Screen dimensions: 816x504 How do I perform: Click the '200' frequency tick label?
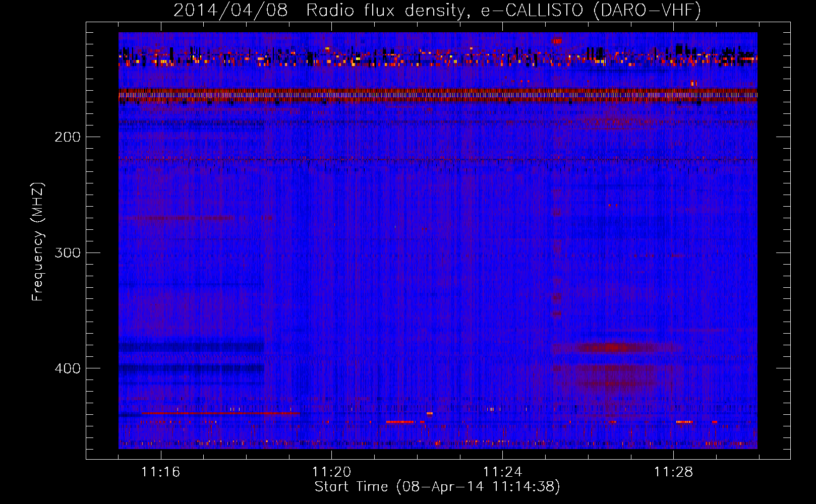[68, 137]
